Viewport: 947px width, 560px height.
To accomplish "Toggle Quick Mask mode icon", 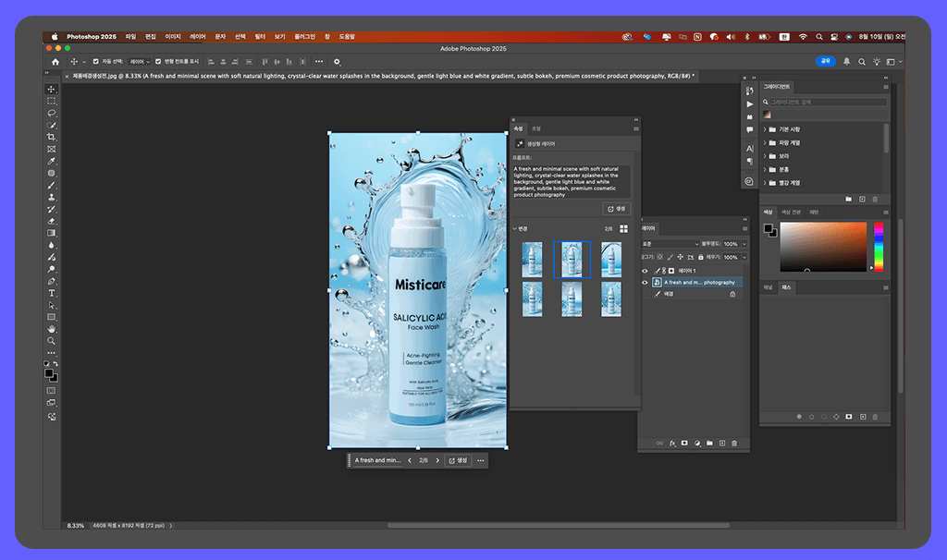I will click(52, 391).
